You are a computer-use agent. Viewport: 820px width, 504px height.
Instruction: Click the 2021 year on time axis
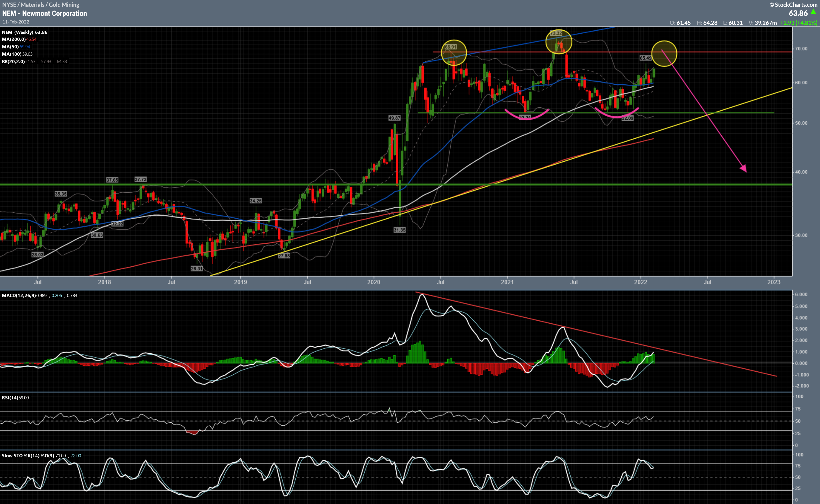click(507, 282)
